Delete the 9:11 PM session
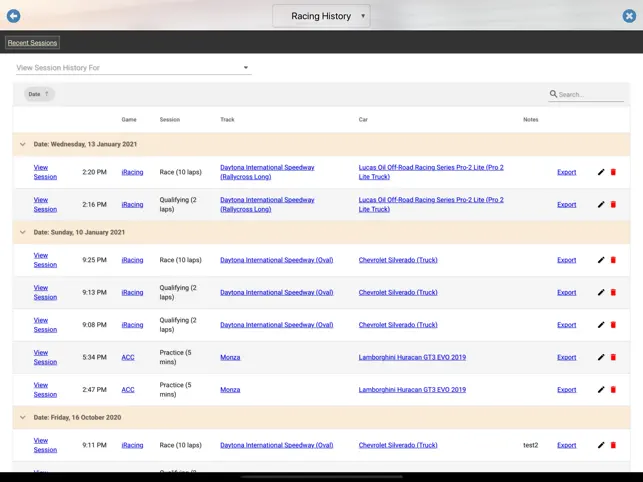Image resolution: width=643 pixels, height=482 pixels. [613, 445]
